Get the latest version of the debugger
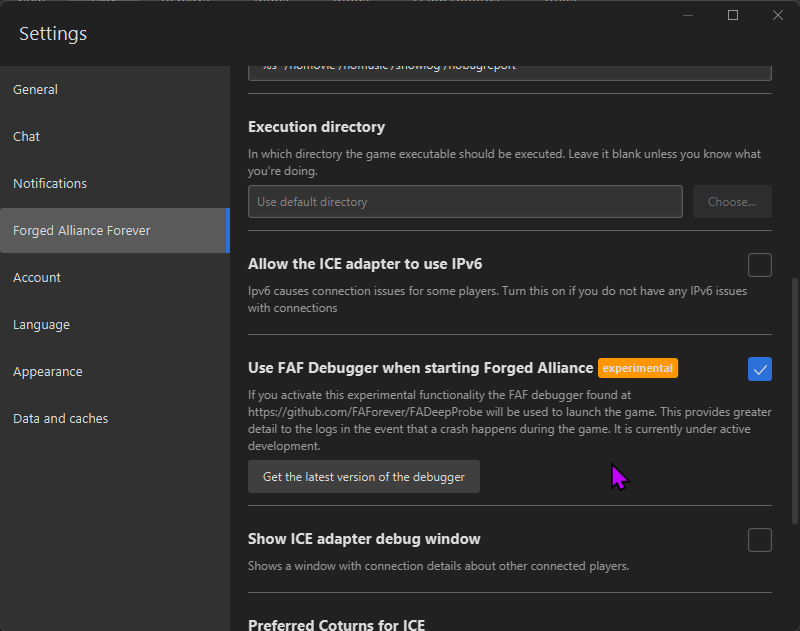Screen dimensions: 800x631 pyautogui.click(x=364, y=476)
